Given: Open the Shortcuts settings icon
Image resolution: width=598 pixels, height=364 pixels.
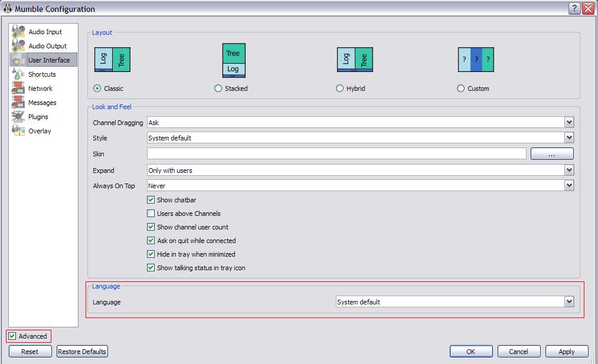Looking at the screenshot, I should 18,74.
